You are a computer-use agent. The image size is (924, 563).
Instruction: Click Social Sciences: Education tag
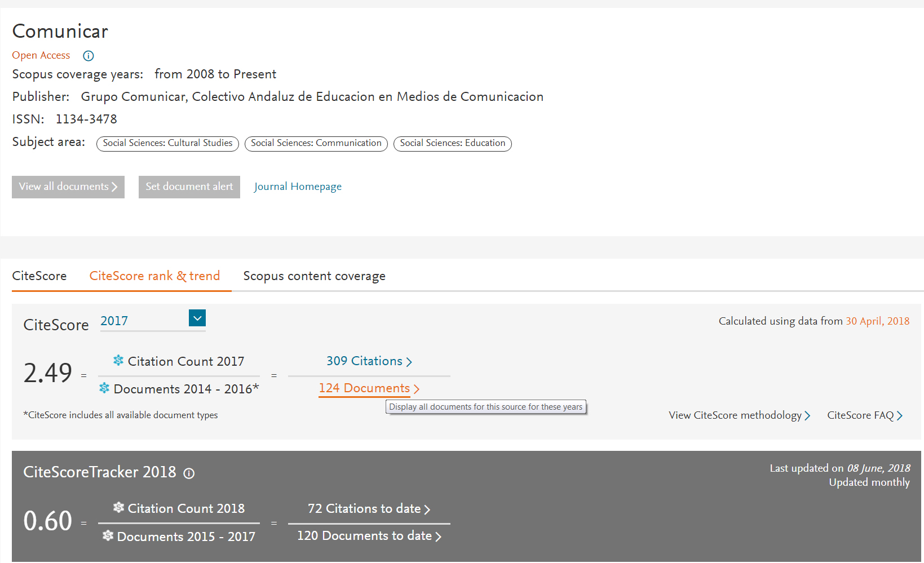point(453,144)
